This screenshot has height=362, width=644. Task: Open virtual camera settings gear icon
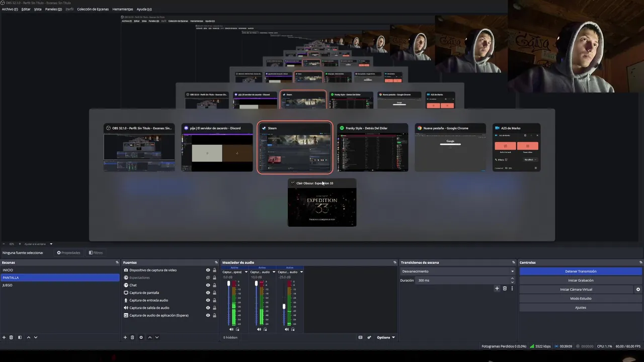point(638,290)
